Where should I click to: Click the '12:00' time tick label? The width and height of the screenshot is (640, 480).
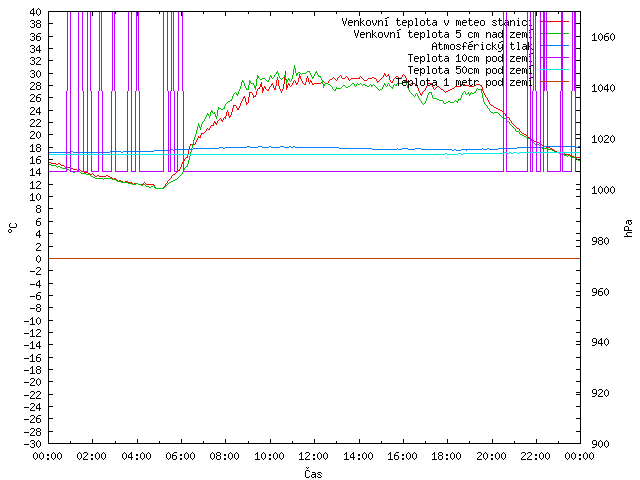point(313,456)
